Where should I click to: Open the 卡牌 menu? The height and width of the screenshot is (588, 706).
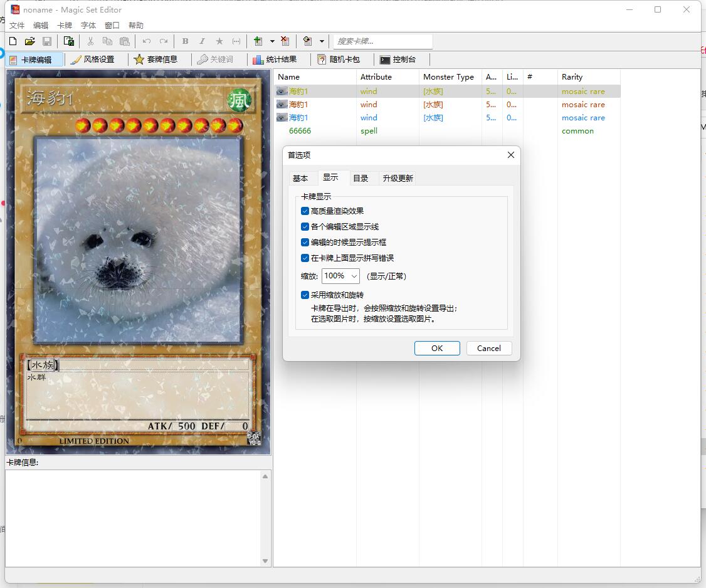coord(65,26)
